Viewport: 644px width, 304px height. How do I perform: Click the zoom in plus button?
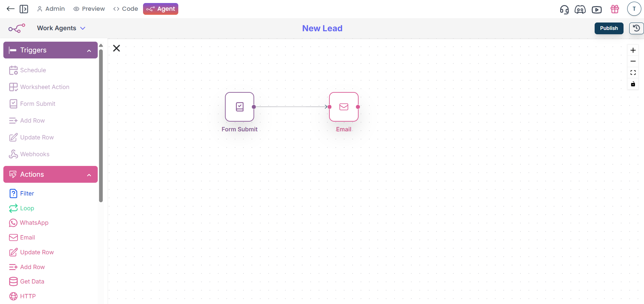[x=633, y=50]
